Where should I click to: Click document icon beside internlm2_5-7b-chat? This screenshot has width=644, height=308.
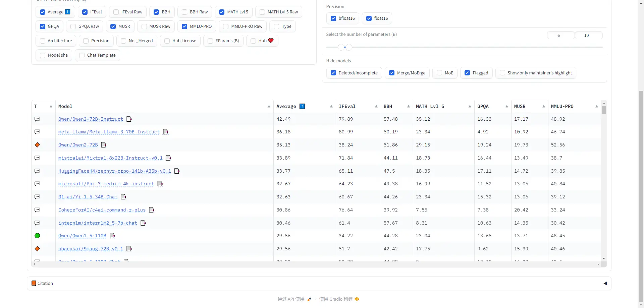(143, 223)
